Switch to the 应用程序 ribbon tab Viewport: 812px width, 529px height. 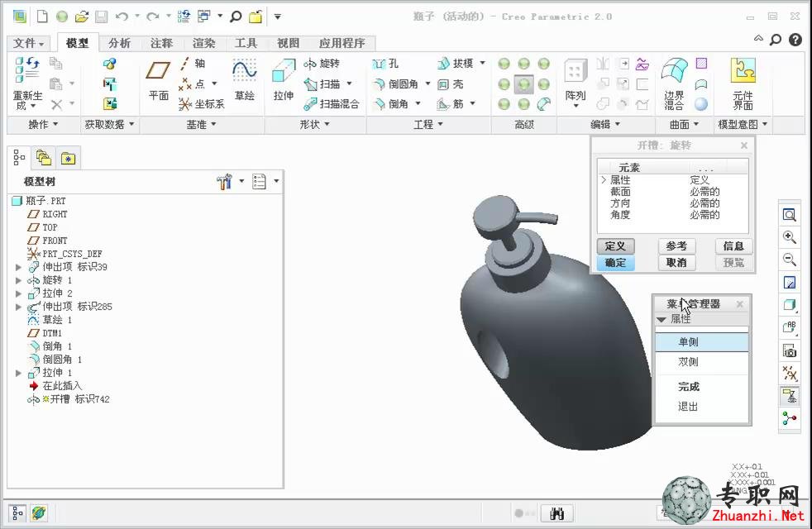pos(342,44)
